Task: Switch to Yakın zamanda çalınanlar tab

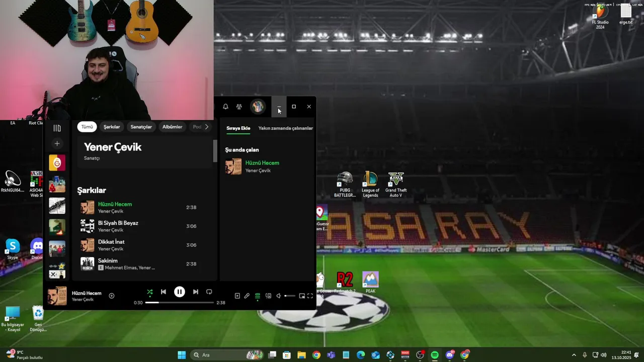Action: (x=285, y=128)
